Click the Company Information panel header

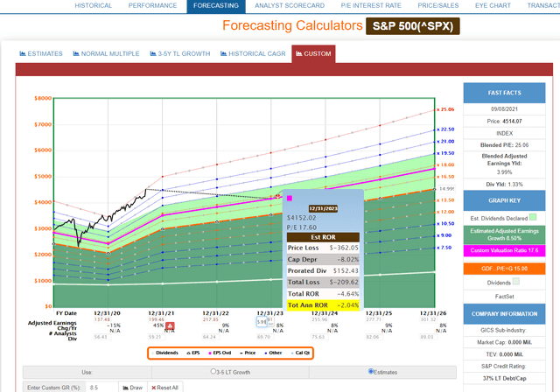[504, 314]
